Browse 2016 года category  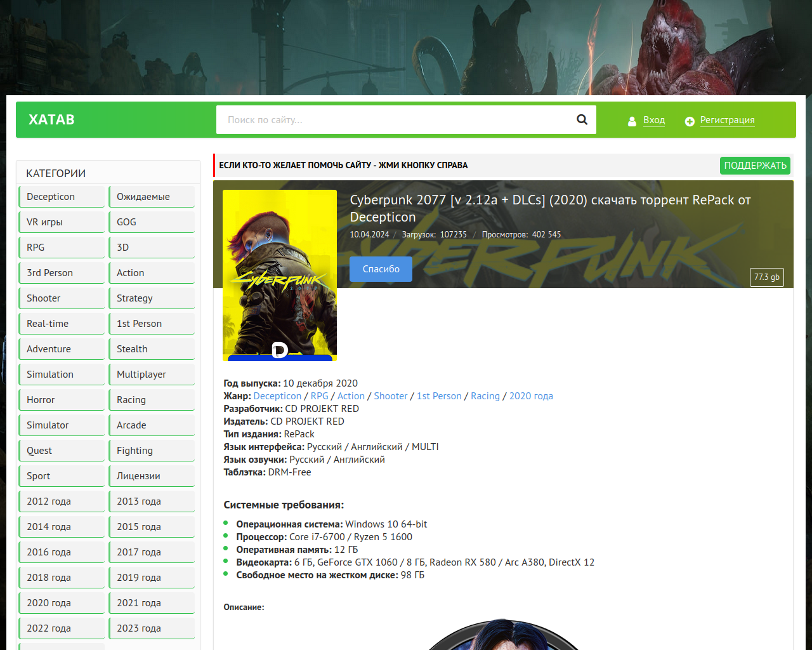pos(62,552)
